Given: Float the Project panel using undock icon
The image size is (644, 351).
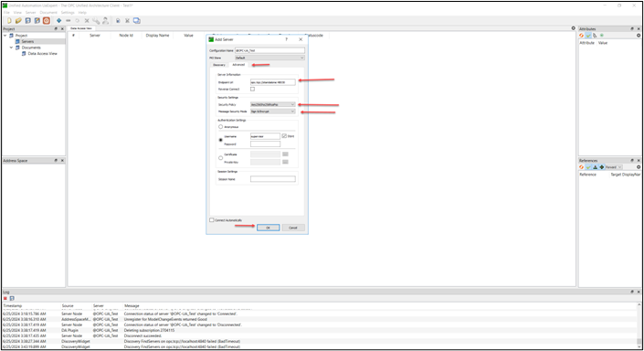Looking at the screenshot, I should coord(56,28).
